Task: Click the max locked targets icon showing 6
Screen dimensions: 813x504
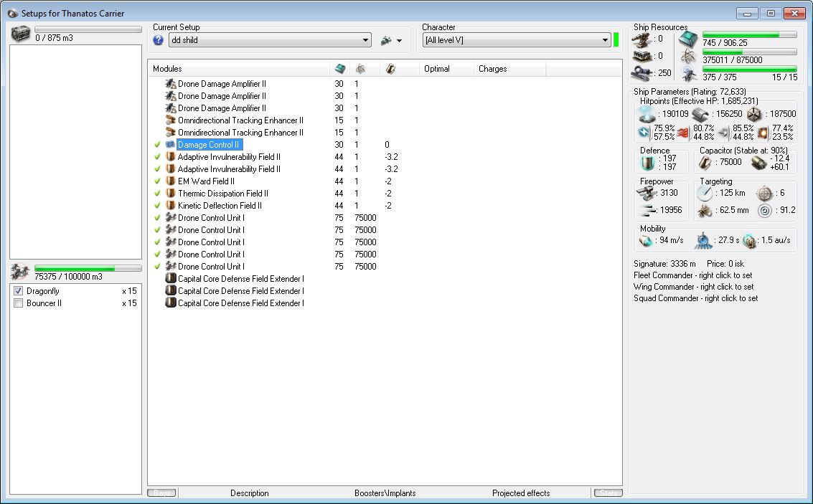Action: 764,193
